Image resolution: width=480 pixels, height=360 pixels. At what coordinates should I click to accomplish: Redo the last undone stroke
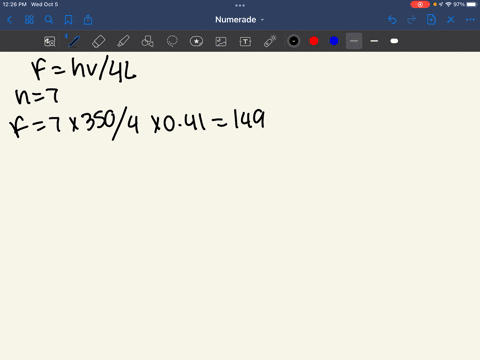[412, 20]
